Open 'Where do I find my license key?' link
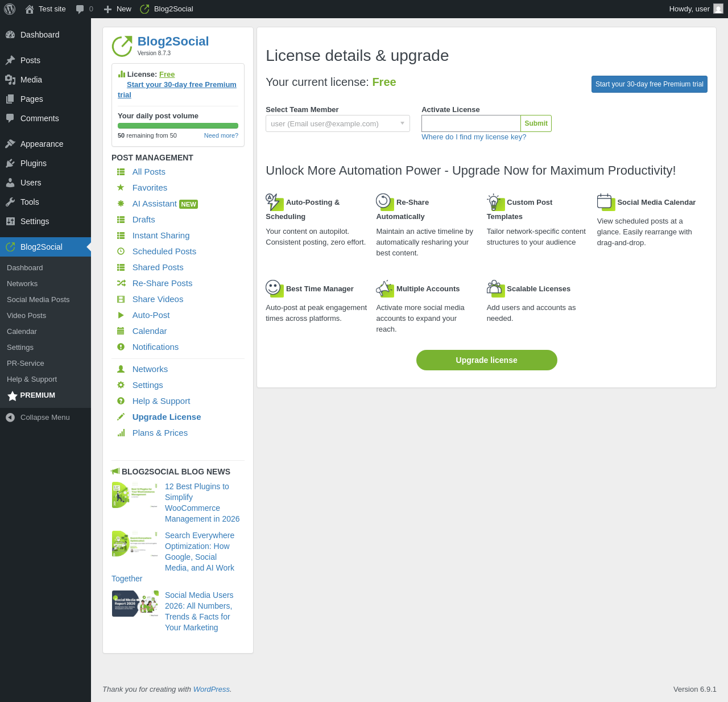Image resolution: width=728 pixels, height=702 pixels. coord(474,137)
